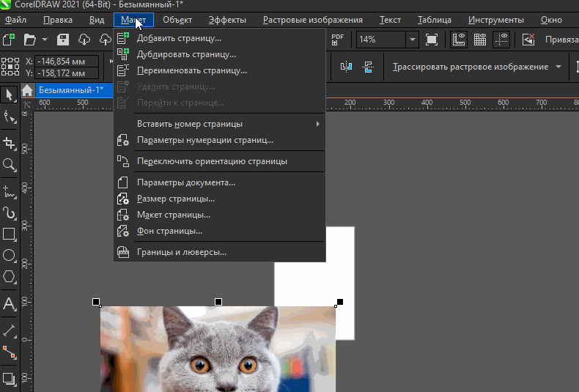Open the 'Правка' menu
This screenshot has width=579, height=392.
pyautogui.click(x=58, y=20)
